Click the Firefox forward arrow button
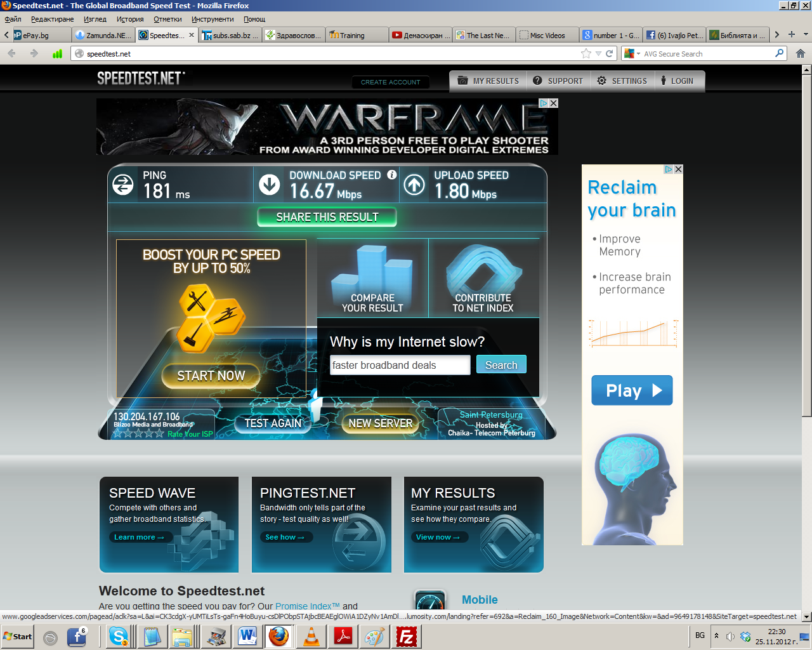812x650 pixels. point(34,53)
